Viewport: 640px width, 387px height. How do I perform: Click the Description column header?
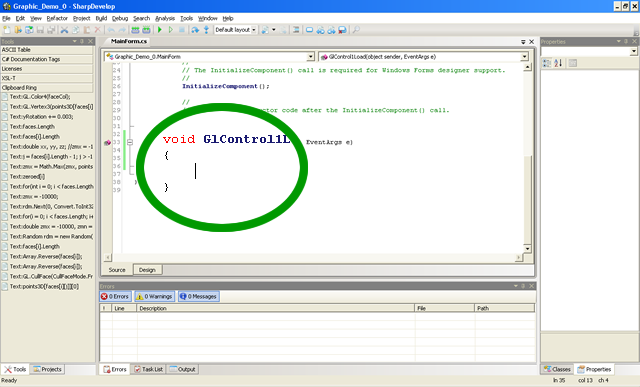coord(276,308)
